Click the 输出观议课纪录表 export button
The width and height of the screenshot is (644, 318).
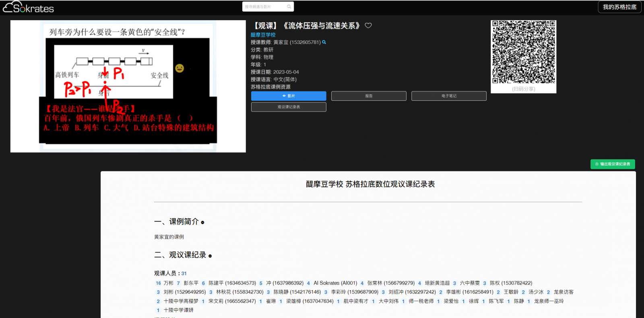(x=613, y=164)
